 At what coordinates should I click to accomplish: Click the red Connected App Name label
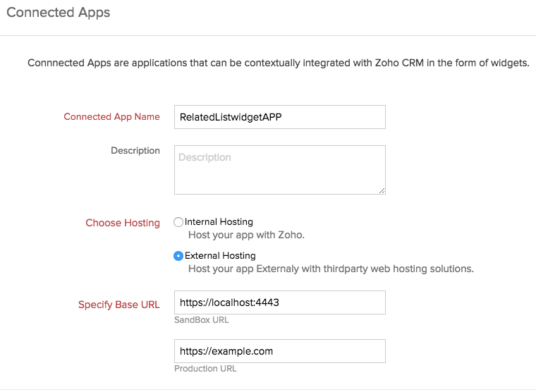[111, 117]
